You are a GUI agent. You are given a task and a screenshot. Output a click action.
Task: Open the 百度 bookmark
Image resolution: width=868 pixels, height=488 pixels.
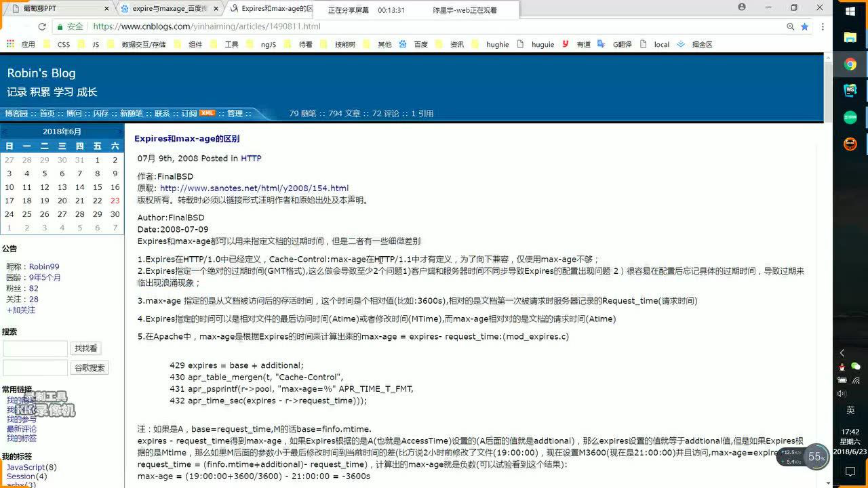click(414, 44)
